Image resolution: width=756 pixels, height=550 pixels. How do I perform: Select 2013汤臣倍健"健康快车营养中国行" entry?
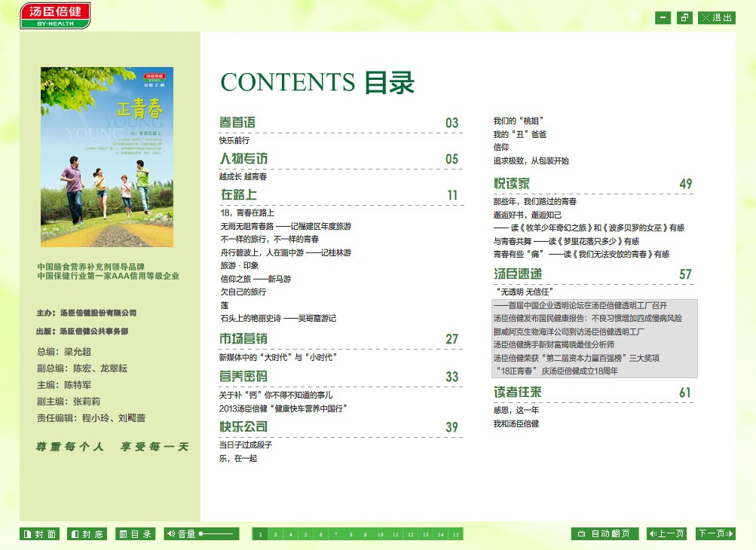click(283, 409)
